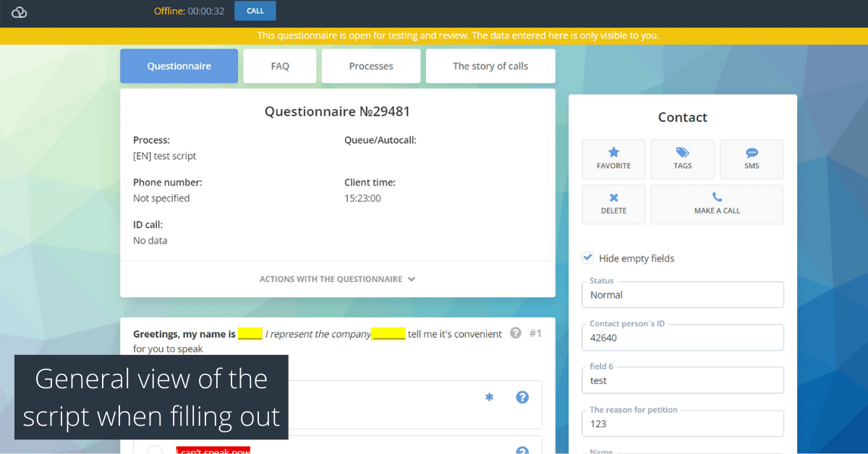
Task: Click the asterisk icon in first answer box
Action: (x=489, y=397)
